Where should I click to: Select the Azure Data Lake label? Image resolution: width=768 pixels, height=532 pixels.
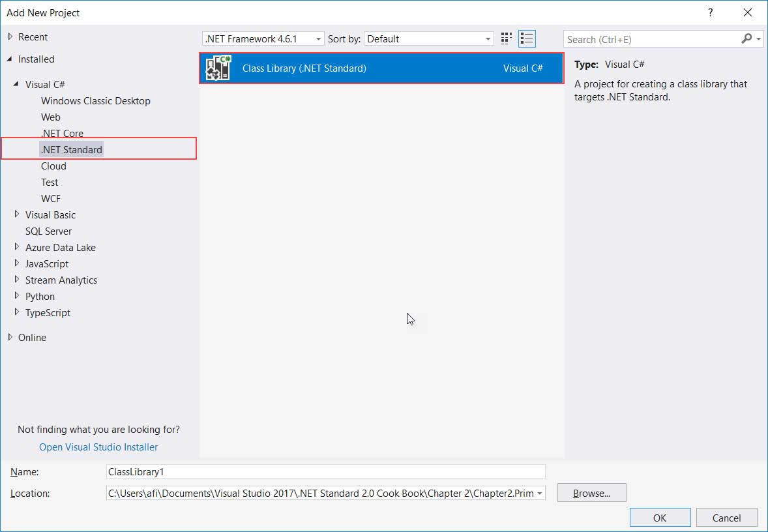pyautogui.click(x=60, y=247)
